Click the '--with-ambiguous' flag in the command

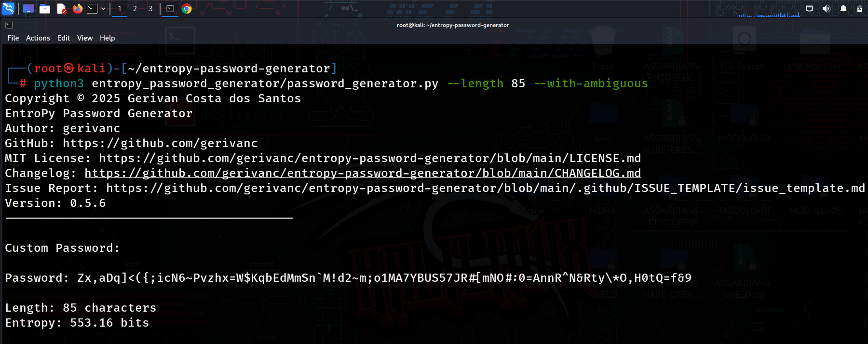click(x=591, y=83)
